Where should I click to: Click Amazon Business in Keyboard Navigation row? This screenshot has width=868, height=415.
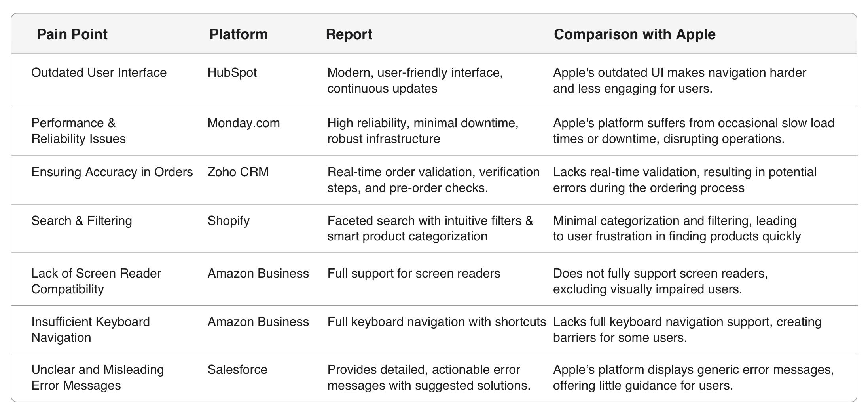coord(258,322)
